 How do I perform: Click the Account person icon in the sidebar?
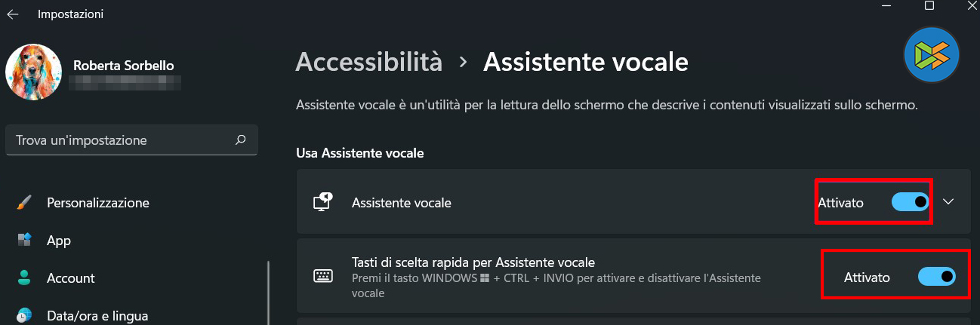24,277
